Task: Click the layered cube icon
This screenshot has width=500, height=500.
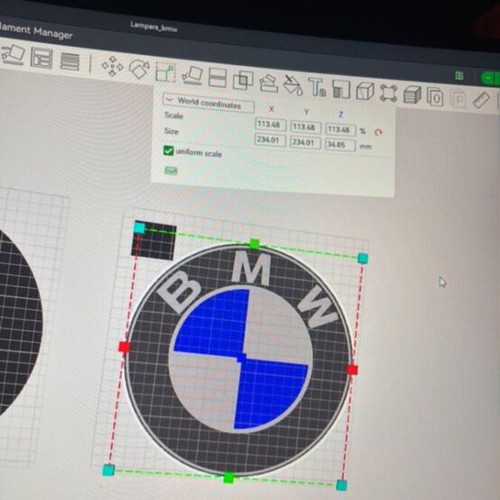Action: 412,95
